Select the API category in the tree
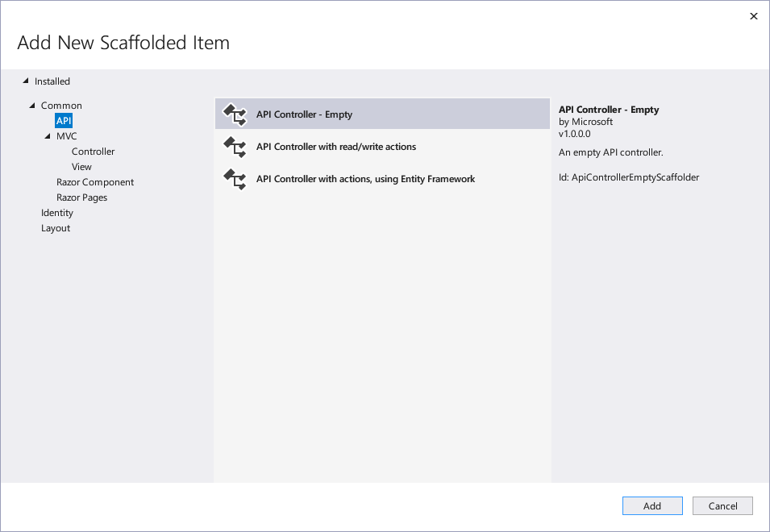This screenshot has width=770, height=532. [64, 121]
